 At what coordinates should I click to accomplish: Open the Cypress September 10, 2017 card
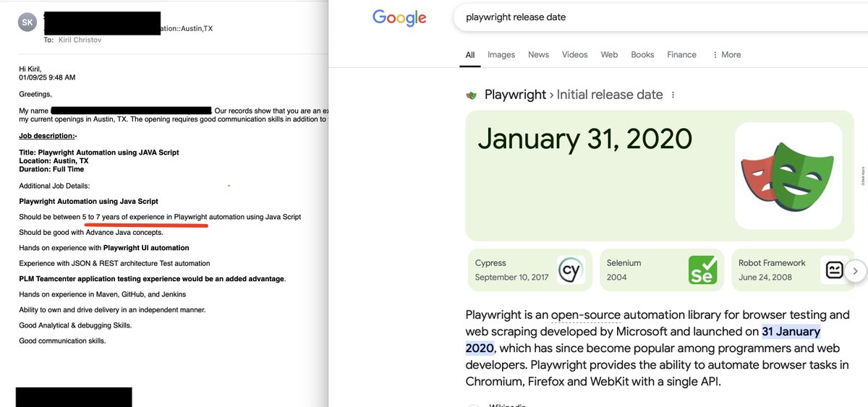[x=529, y=270]
